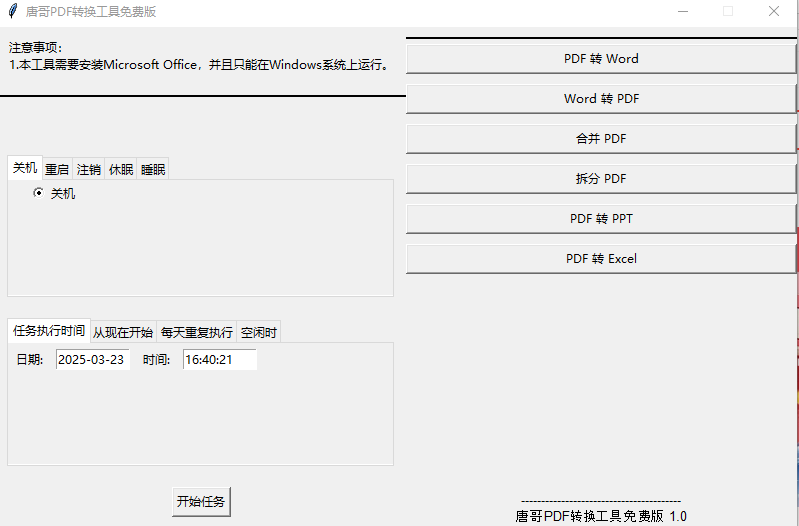The image size is (799, 526).
Task: Click the 唐哥PDF转换工具免费版 1.0 footer label
Action: [601, 516]
